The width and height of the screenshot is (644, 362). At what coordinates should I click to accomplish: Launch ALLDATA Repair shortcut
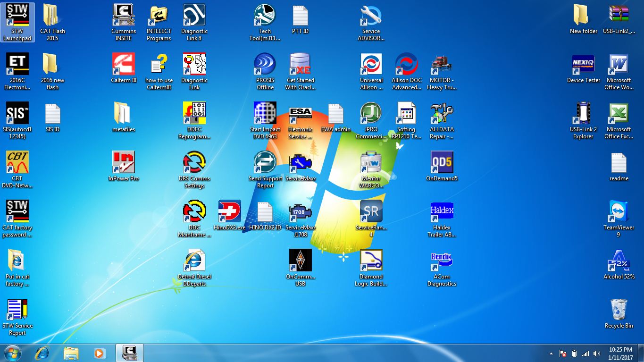pyautogui.click(x=442, y=120)
